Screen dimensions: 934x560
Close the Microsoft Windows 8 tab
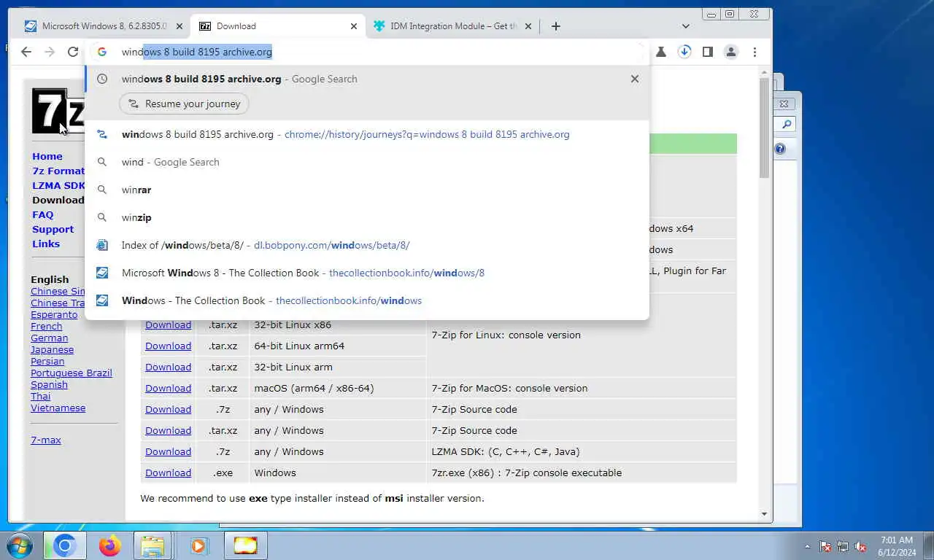coord(180,26)
